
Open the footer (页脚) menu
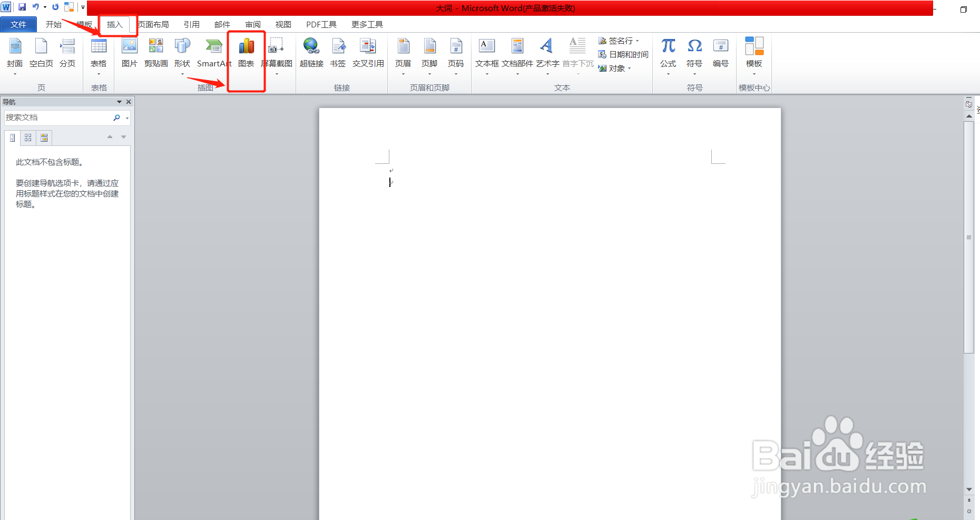429,55
